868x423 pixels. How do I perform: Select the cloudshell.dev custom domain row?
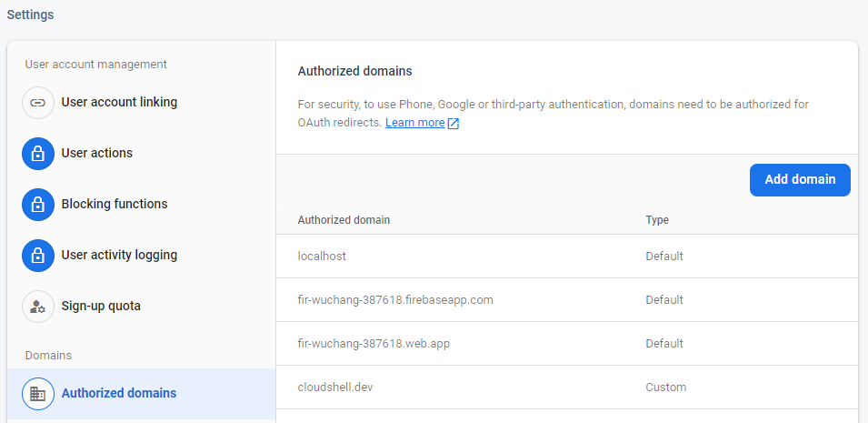pyautogui.click(x=335, y=388)
